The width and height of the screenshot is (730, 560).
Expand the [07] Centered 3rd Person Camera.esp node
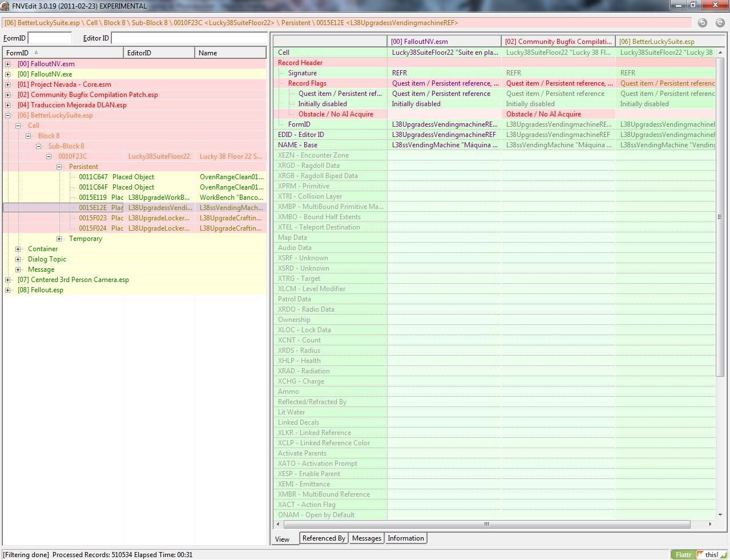pos(8,280)
